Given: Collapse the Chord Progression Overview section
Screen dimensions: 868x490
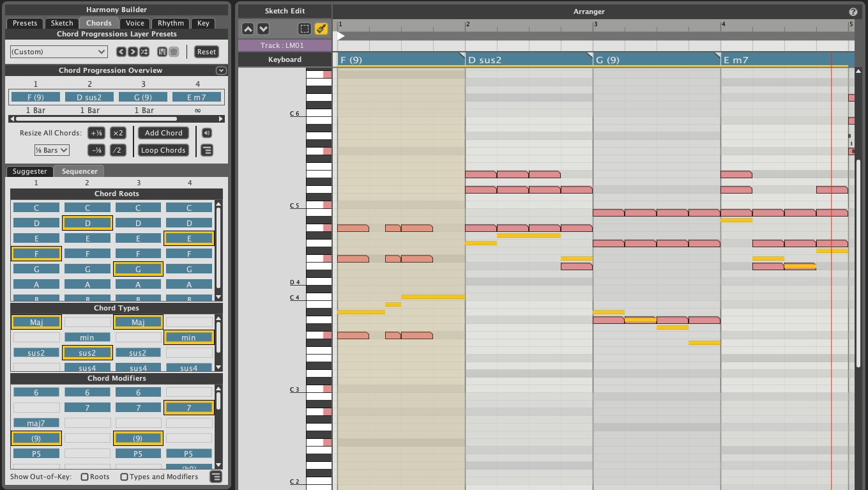Looking at the screenshot, I should click(221, 70).
